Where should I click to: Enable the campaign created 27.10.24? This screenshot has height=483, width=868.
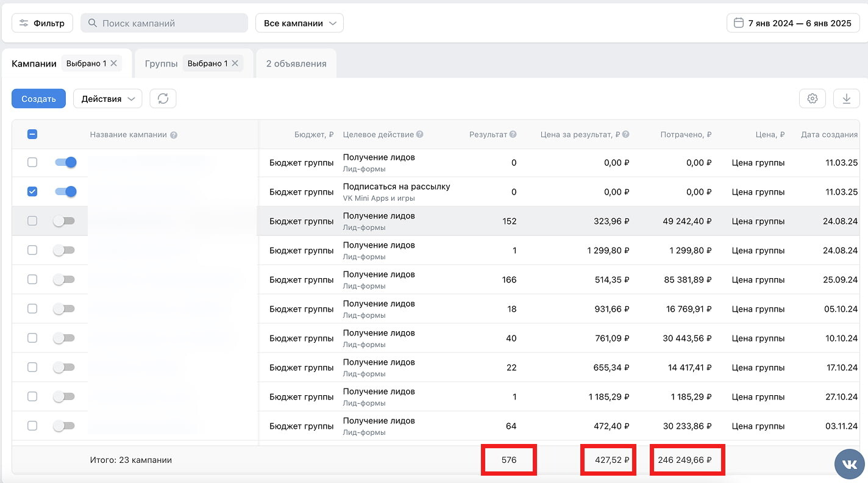click(64, 396)
